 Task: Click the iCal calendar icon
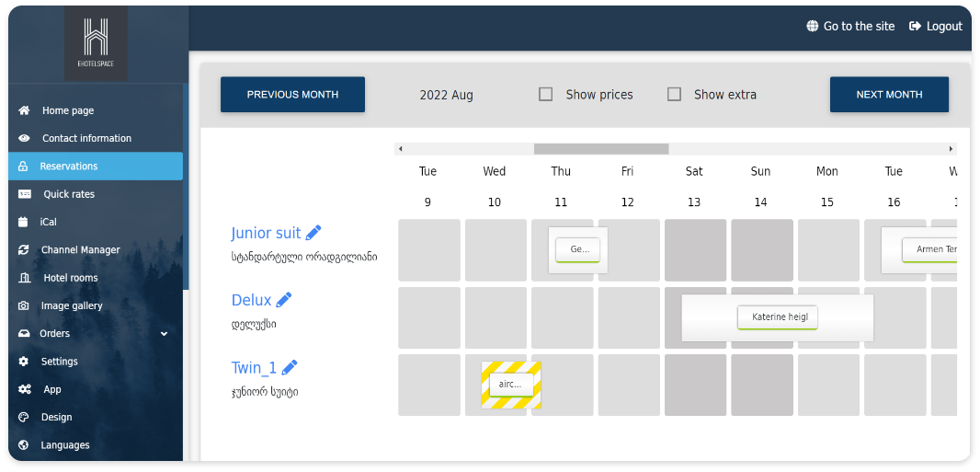click(24, 222)
